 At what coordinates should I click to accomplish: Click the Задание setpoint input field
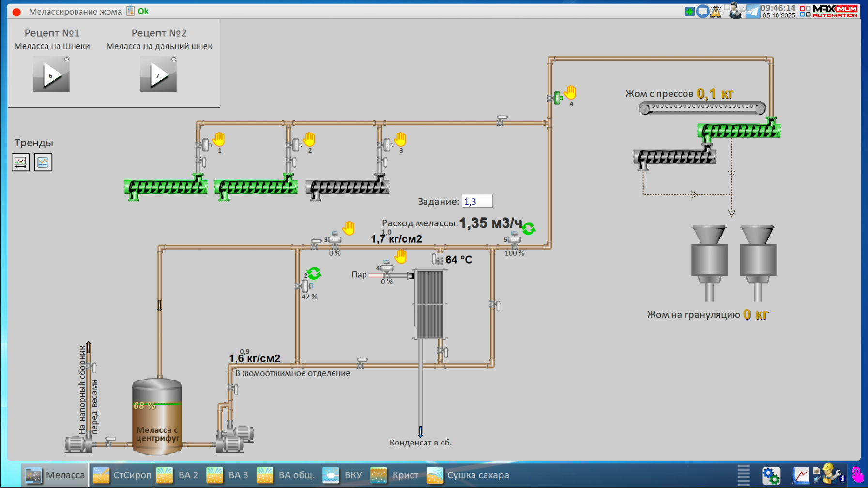pos(477,201)
